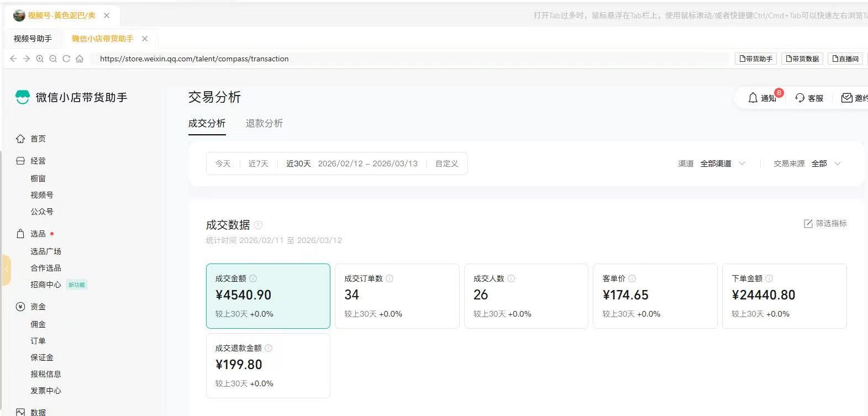The width and height of the screenshot is (868, 416).
Task: Collapse the sidebar with the yellow handle
Action: coord(6,270)
